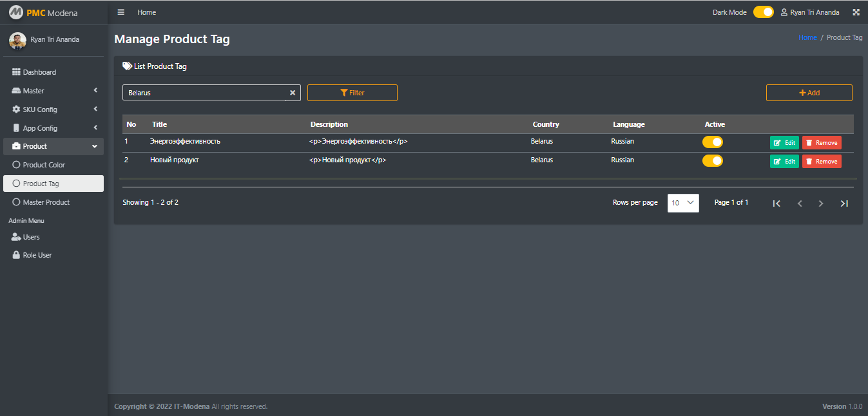Expand the App Config menu chevron
The image size is (868, 416).
(x=95, y=128)
